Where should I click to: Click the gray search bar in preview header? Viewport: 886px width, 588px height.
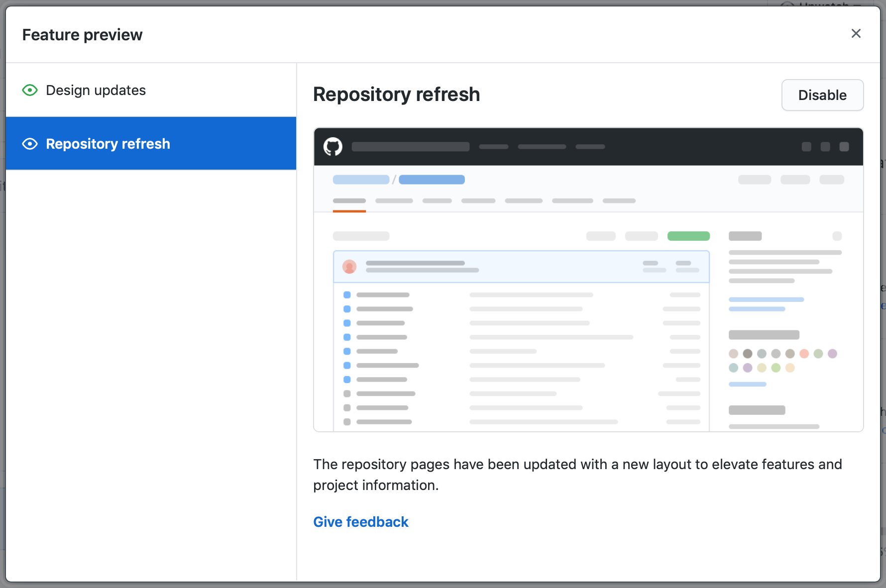[x=410, y=147]
